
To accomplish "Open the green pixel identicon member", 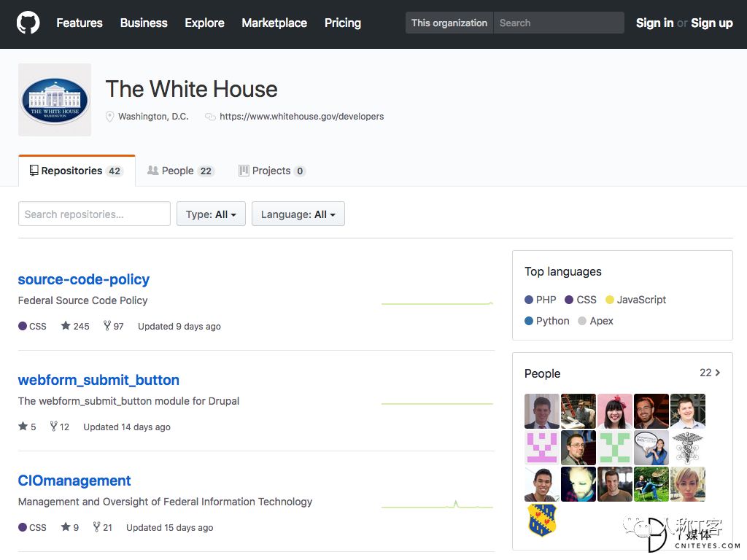I will click(614, 448).
